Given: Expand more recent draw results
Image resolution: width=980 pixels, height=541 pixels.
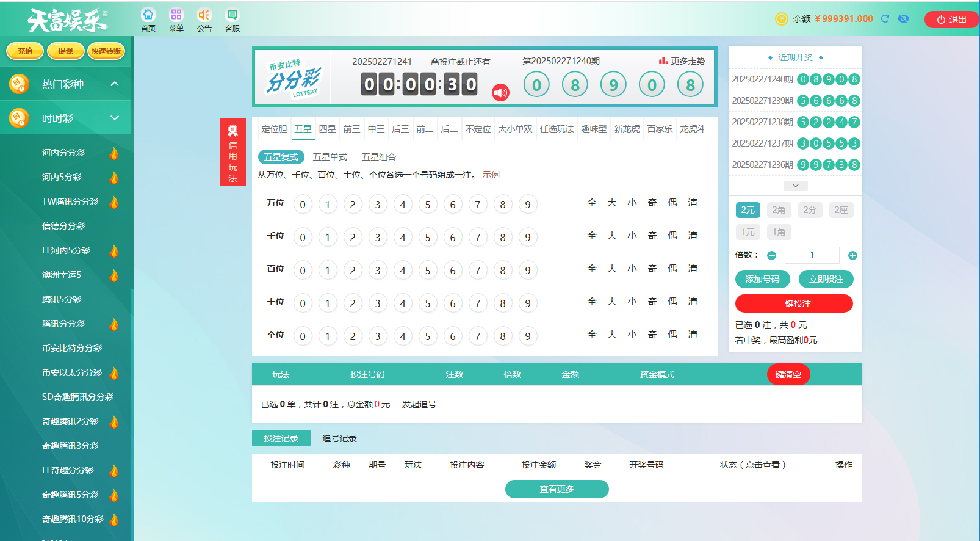Looking at the screenshot, I should [795, 185].
